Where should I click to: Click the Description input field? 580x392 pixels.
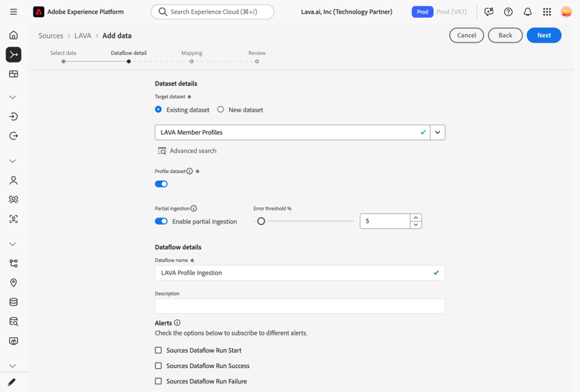click(299, 306)
